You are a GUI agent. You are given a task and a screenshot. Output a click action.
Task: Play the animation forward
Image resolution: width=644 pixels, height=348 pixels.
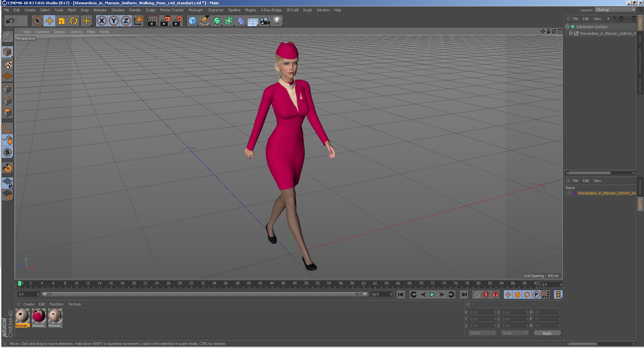point(432,294)
